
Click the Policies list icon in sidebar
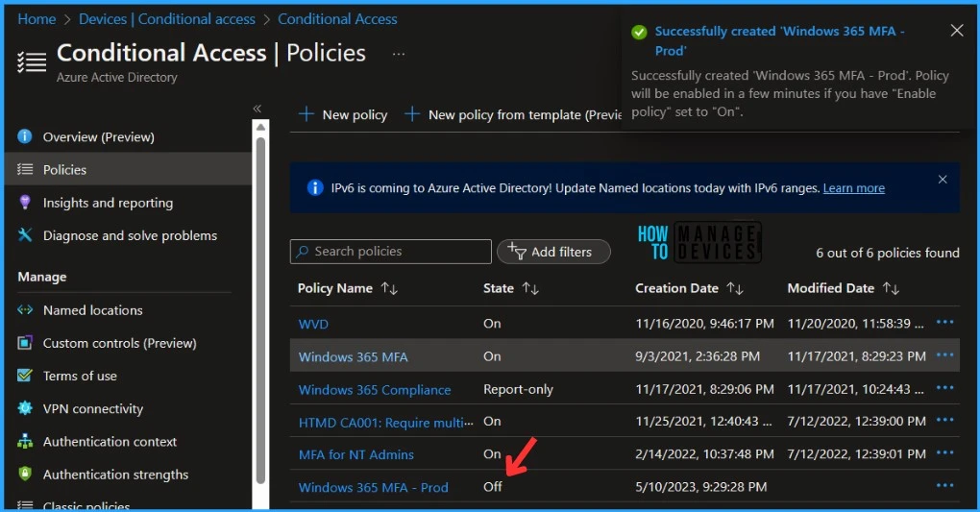pyautogui.click(x=24, y=169)
